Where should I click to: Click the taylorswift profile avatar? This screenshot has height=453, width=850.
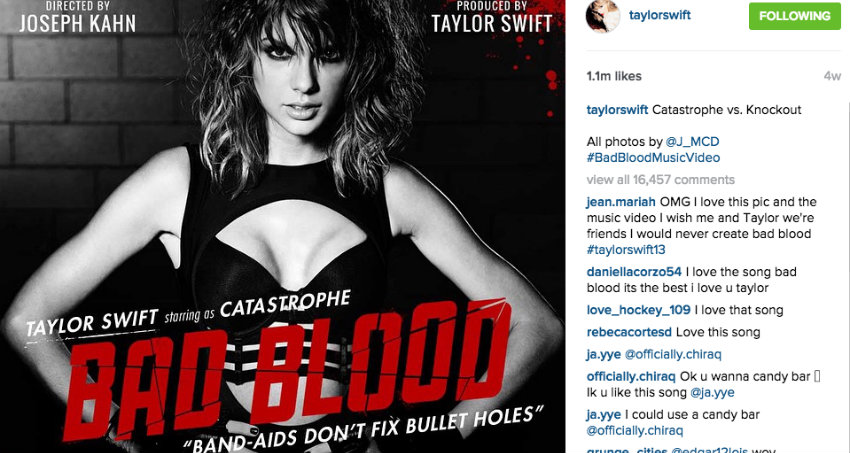[x=602, y=16]
